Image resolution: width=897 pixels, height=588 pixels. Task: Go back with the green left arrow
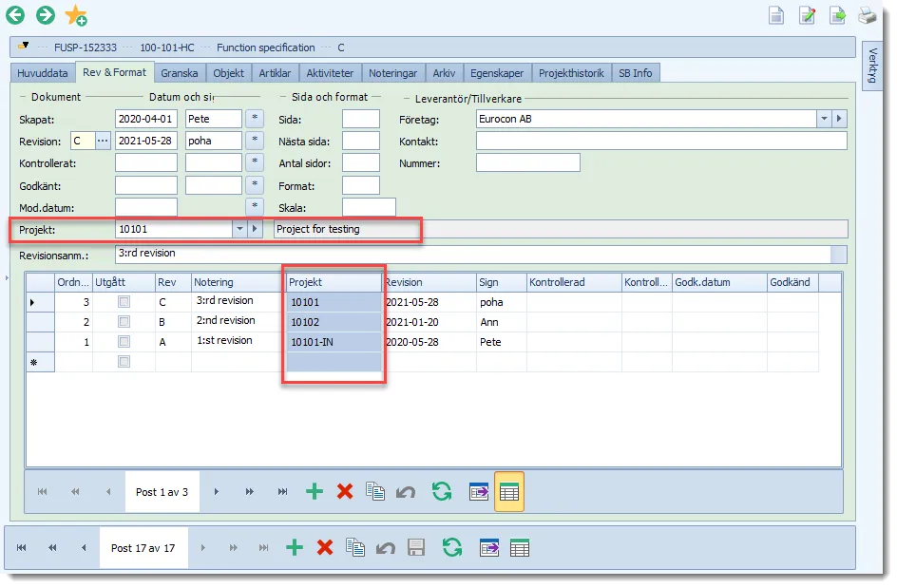click(x=15, y=15)
